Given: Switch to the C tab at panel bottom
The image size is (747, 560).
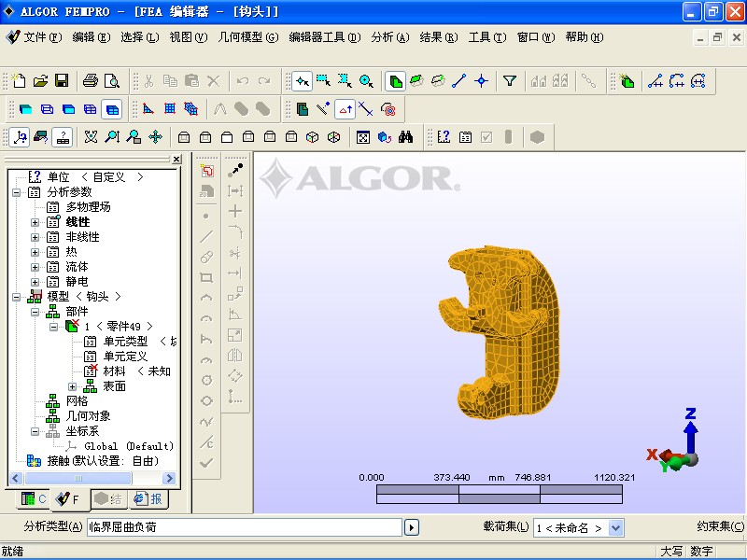Looking at the screenshot, I should point(34,498).
